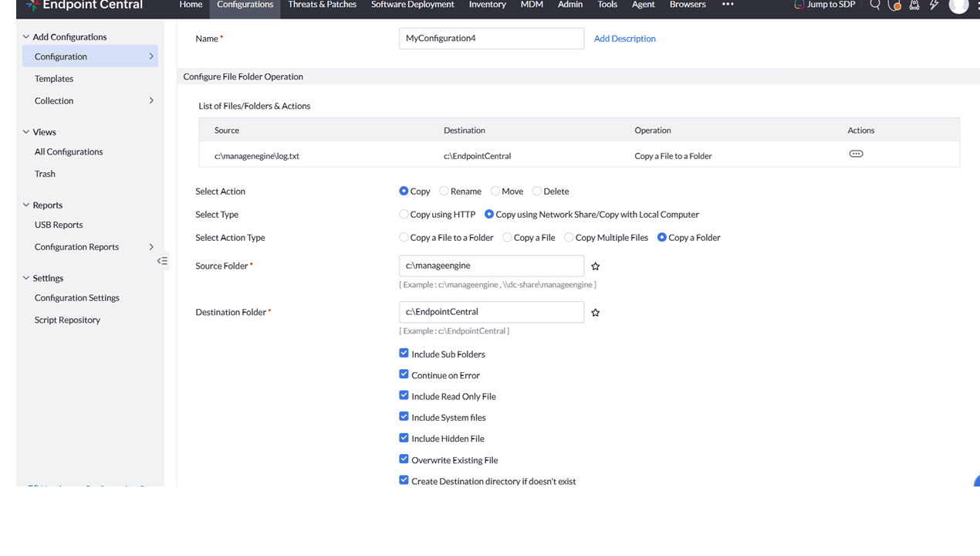
Task: Click the Destination Folder input field
Action: (492, 312)
